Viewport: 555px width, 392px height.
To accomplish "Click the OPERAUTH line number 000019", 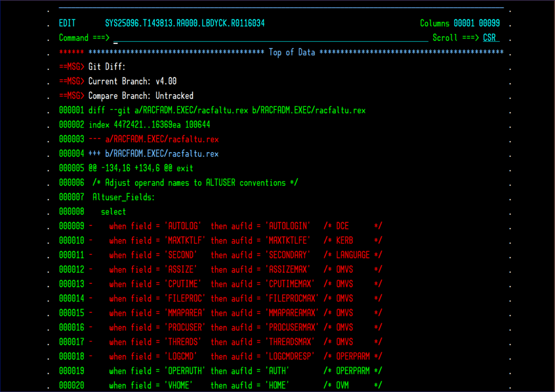I will point(71,371).
